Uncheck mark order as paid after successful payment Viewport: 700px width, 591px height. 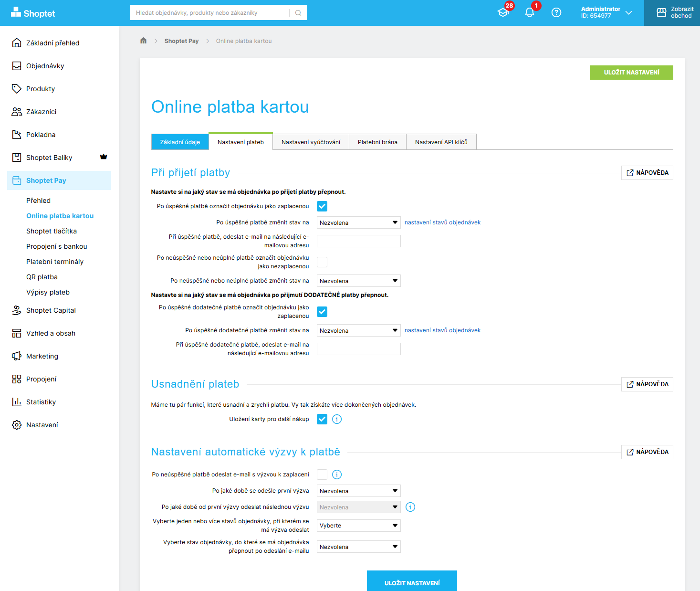point(322,206)
